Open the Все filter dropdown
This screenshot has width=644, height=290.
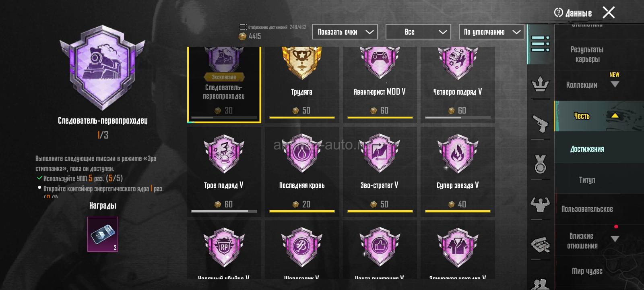pyautogui.click(x=418, y=32)
